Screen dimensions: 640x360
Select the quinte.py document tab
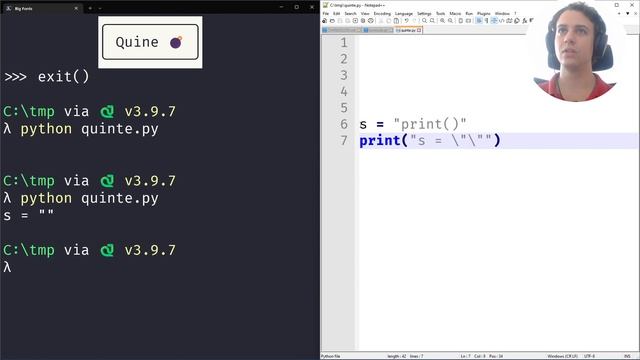[x=408, y=30]
